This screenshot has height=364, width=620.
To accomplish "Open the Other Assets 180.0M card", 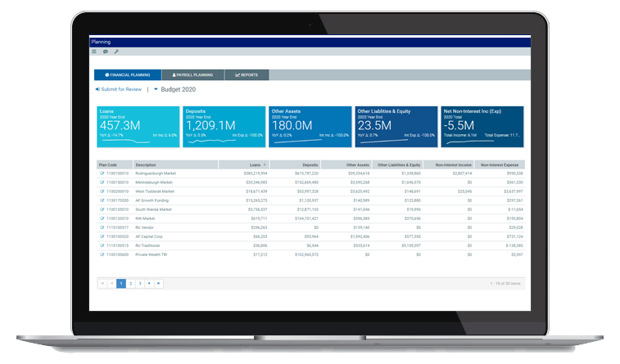I will click(x=310, y=127).
